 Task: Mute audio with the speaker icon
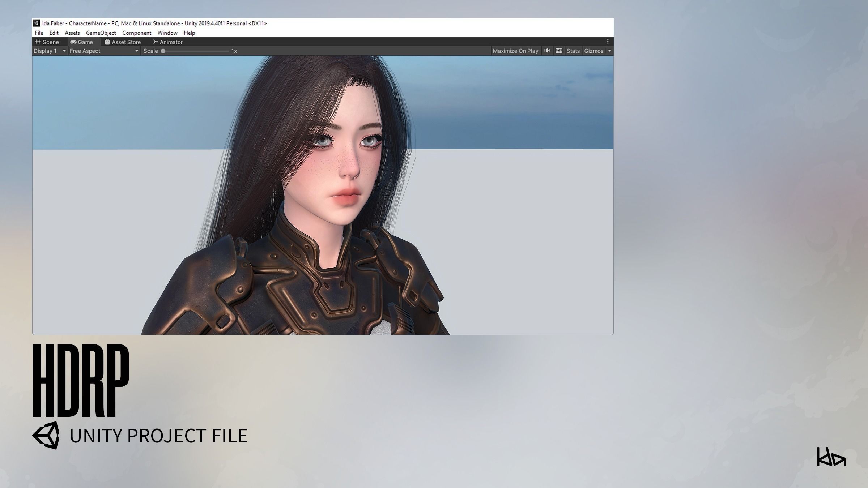click(x=547, y=51)
